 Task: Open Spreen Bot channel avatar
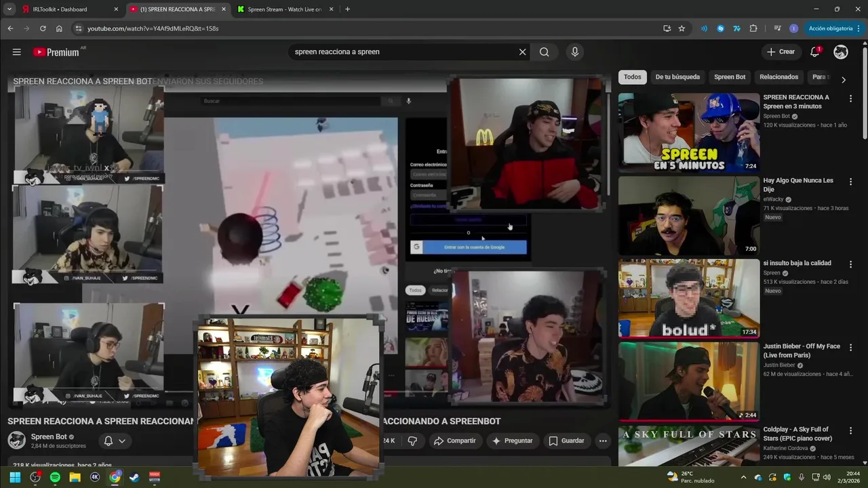(16, 441)
